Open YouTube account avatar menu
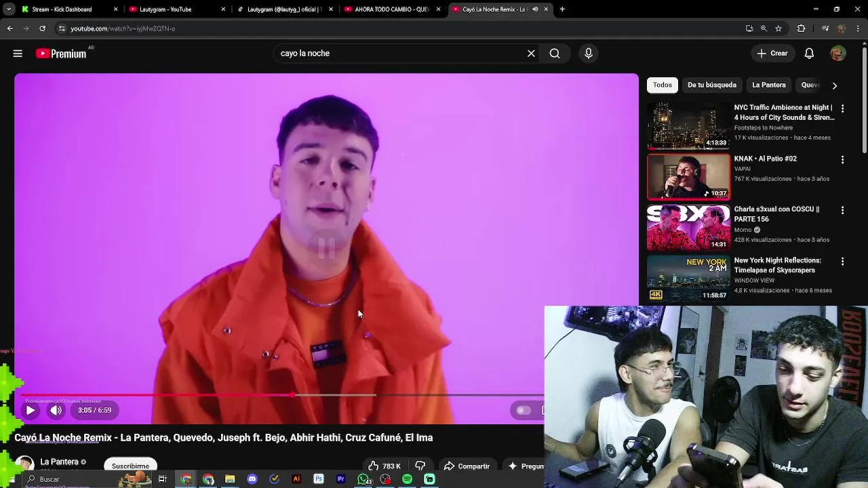The width and height of the screenshot is (868, 488). point(838,54)
